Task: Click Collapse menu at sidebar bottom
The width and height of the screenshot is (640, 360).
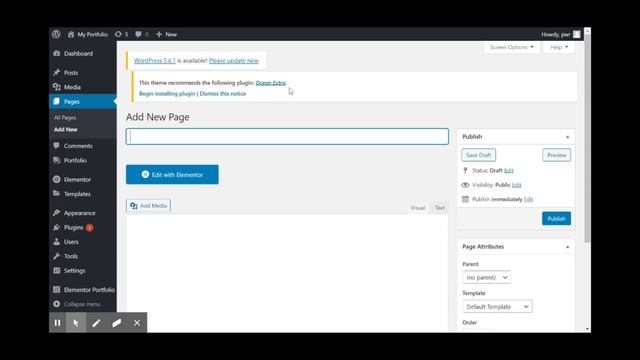Action: (82, 304)
